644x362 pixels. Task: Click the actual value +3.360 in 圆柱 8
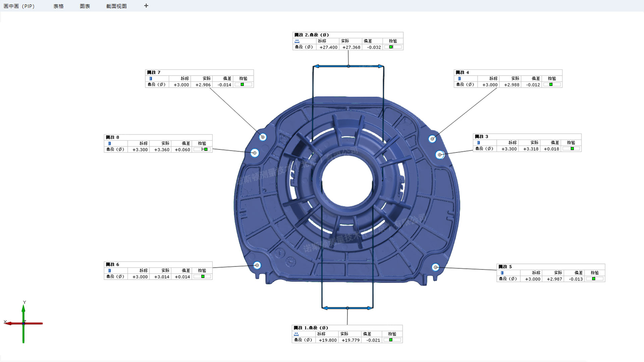(162, 150)
